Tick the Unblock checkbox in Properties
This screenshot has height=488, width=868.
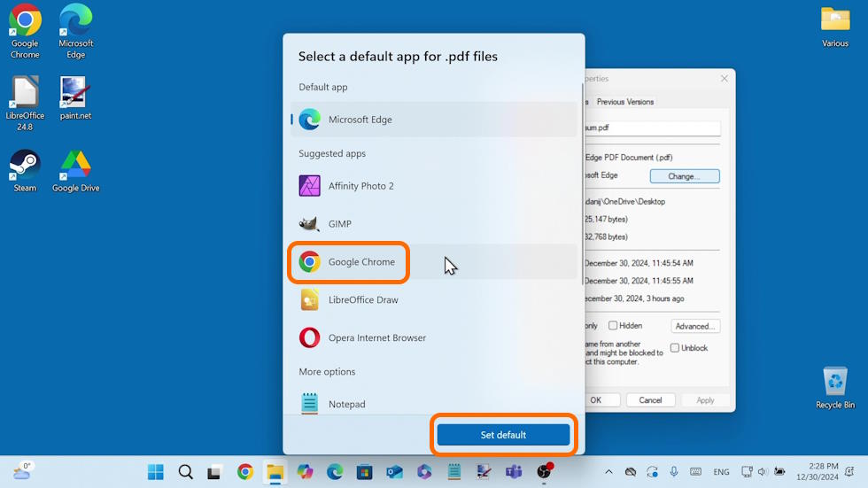click(x=674, y=348)
